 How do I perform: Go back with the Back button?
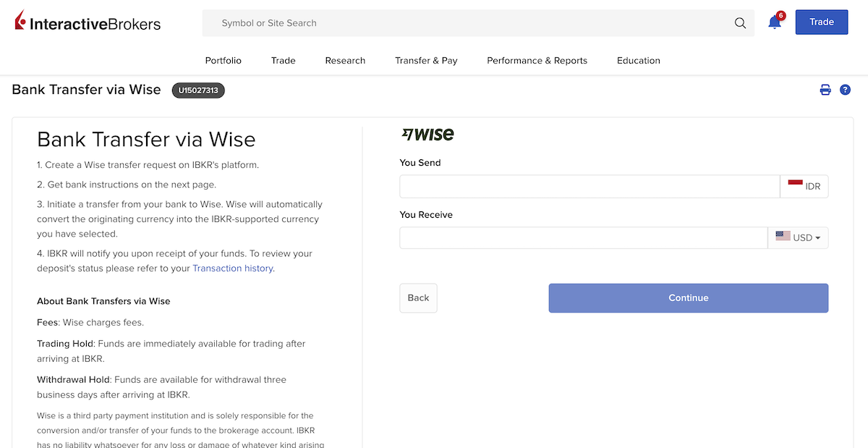(x=418, y=298)
